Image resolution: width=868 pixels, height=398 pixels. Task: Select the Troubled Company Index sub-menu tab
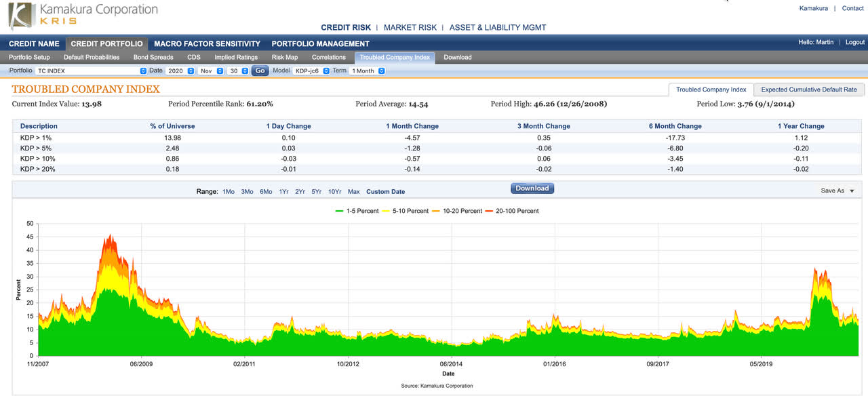395,58
